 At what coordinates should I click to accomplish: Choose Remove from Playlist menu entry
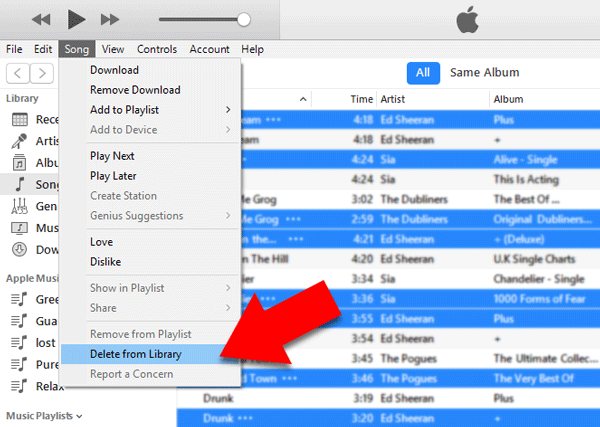pyautogui.click(x=150, y=334)
